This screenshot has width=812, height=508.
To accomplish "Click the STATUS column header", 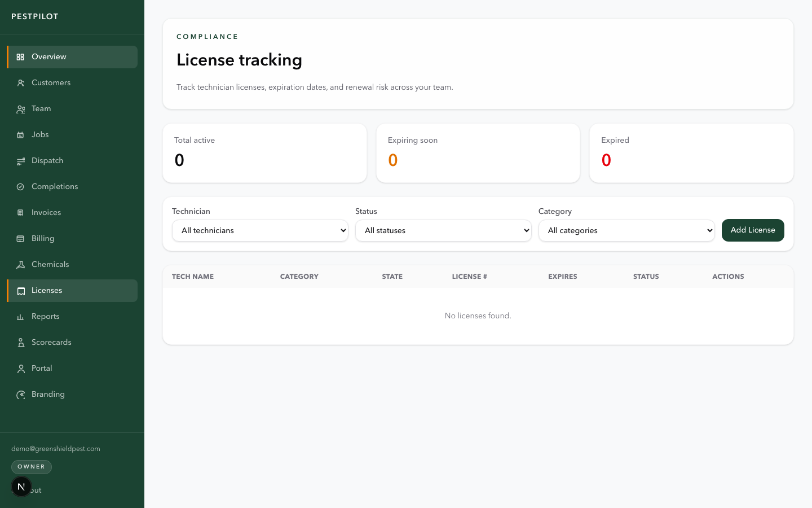I will (646, 277).
